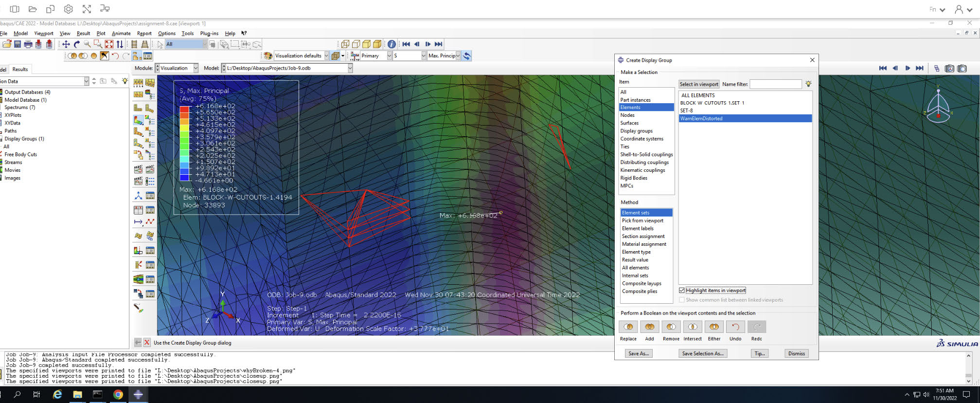Click the sync field output arrows icon
This screenshot has width=980, height=403.
point(467,56)
